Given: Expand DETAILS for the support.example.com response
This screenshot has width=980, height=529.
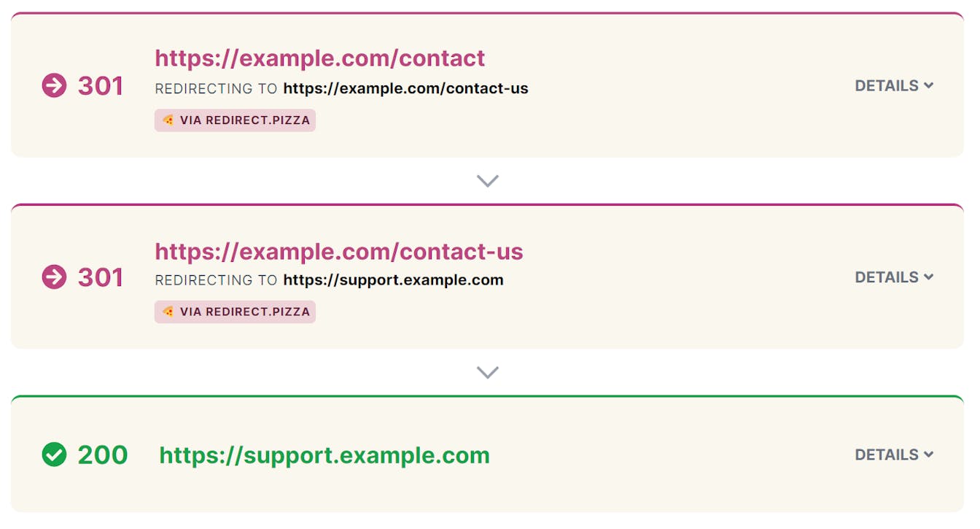Looking at the screenshot, I should (x=894, y=455).
